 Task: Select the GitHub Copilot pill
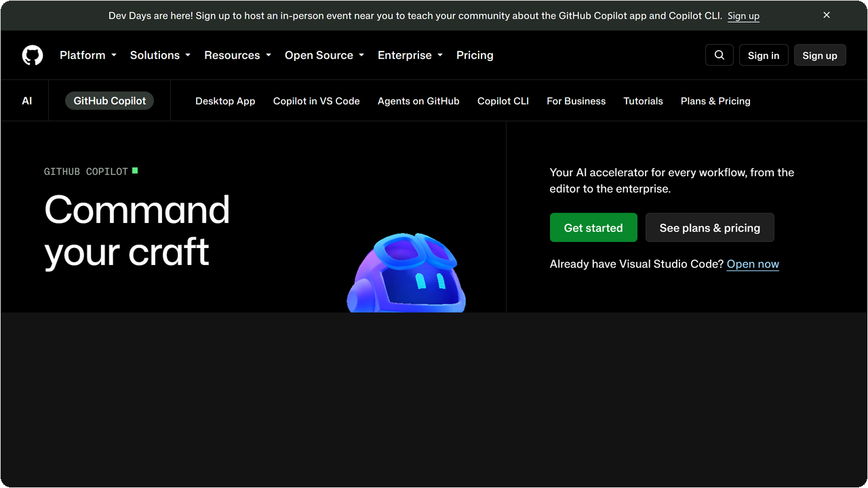click(110, 100)
